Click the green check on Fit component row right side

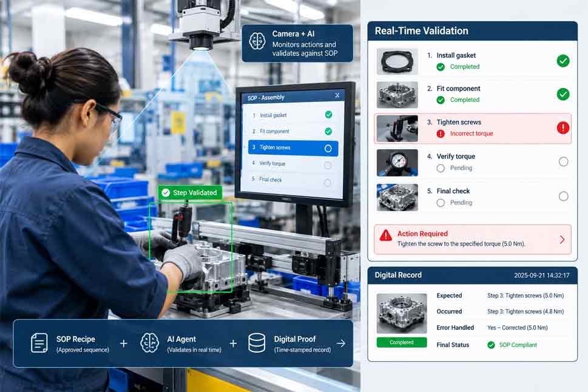click(563, 94)
